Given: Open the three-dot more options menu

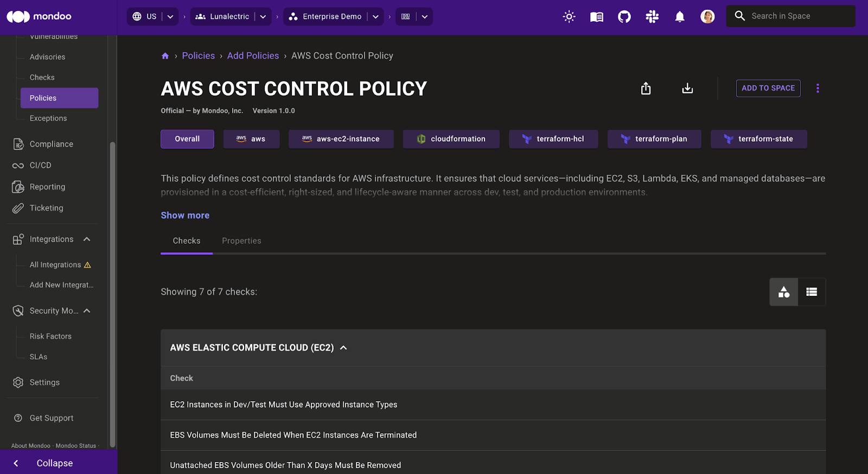Looking at the screenshot, I should 818,89.
